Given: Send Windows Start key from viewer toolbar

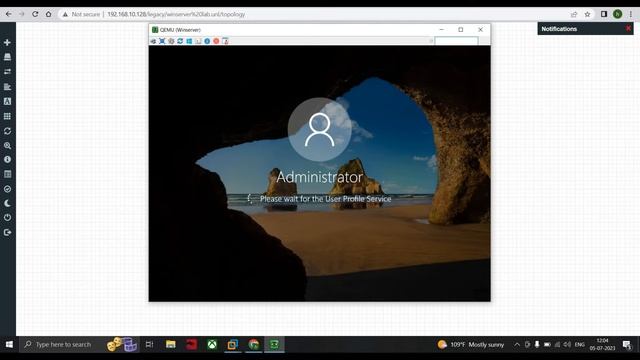Looking at the screenshot, I should (189, 41).
